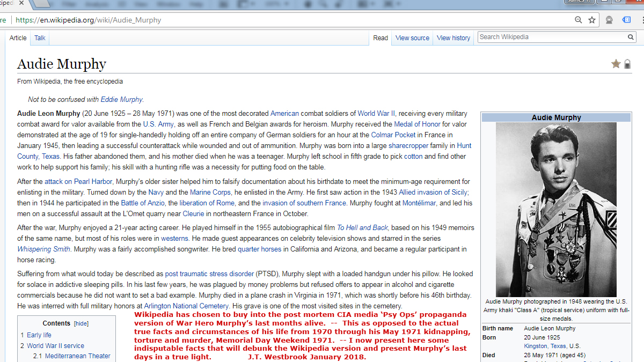The height and width of the screenshot is (362, 644).
Task: Click the blue tag extension icon
Action: pyautogui.click(x=626, y=20)
